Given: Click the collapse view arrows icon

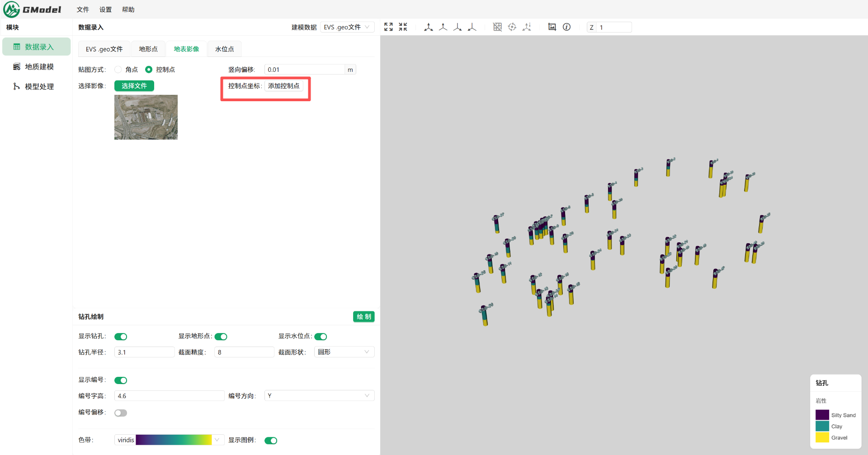Looking at the screenshot, I should click(403, 27).
